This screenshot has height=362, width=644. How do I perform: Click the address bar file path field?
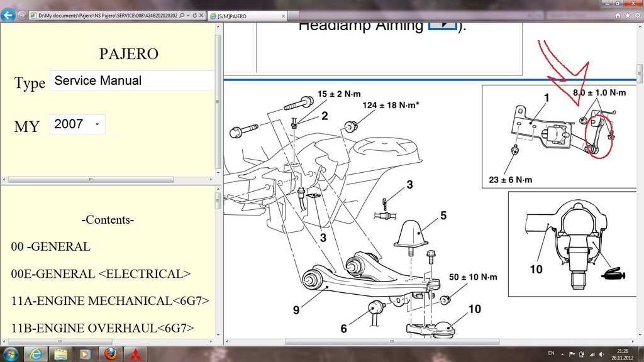(108, 16)
